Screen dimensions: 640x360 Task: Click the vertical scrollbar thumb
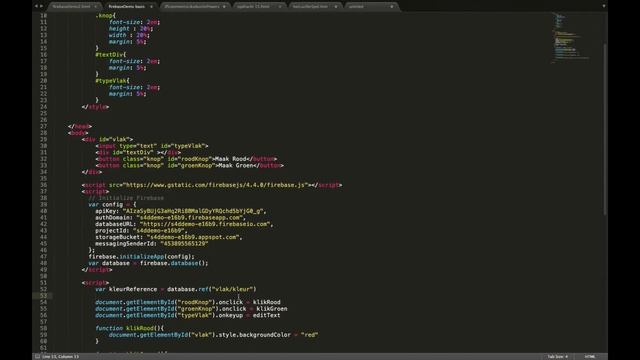[605, 129]
